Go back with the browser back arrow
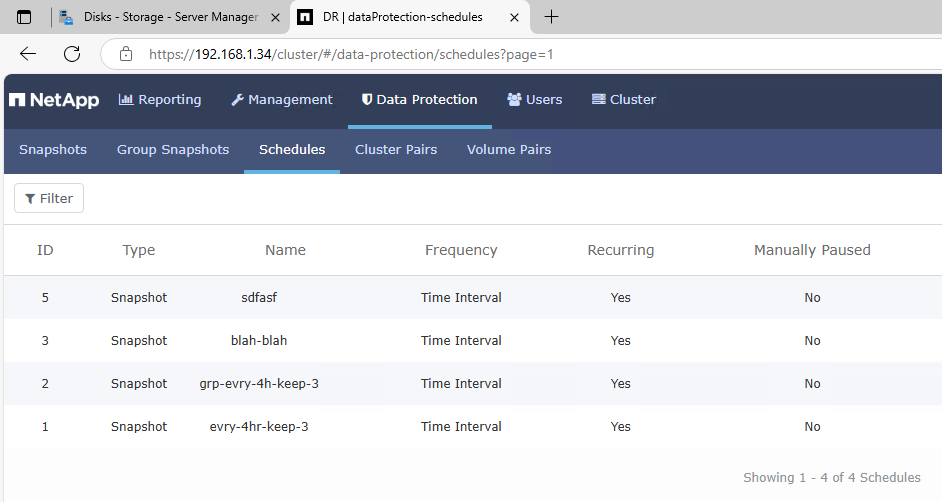This screenshot has width=942, height=502. (28, 54)
